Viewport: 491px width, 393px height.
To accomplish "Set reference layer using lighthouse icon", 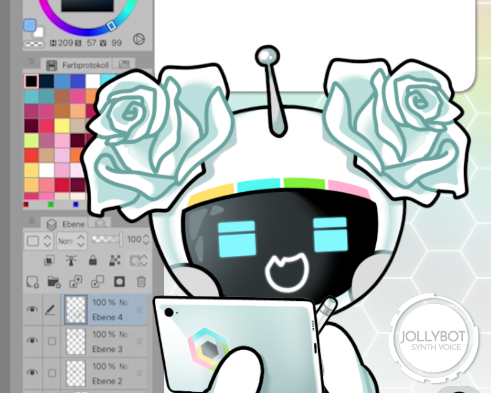I will 71,260.
